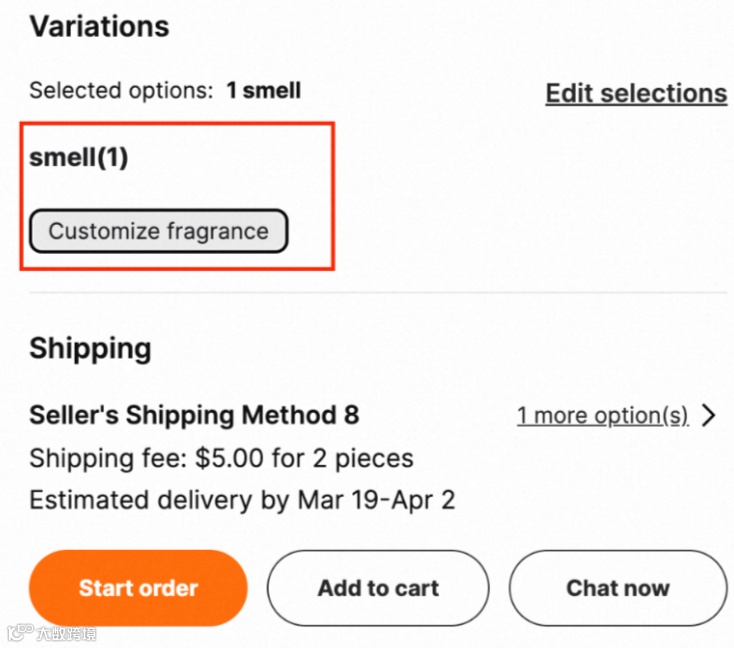Open the 1 more option(s) link
The width and height of the screenshot is (734, 648).
(602, 416)
